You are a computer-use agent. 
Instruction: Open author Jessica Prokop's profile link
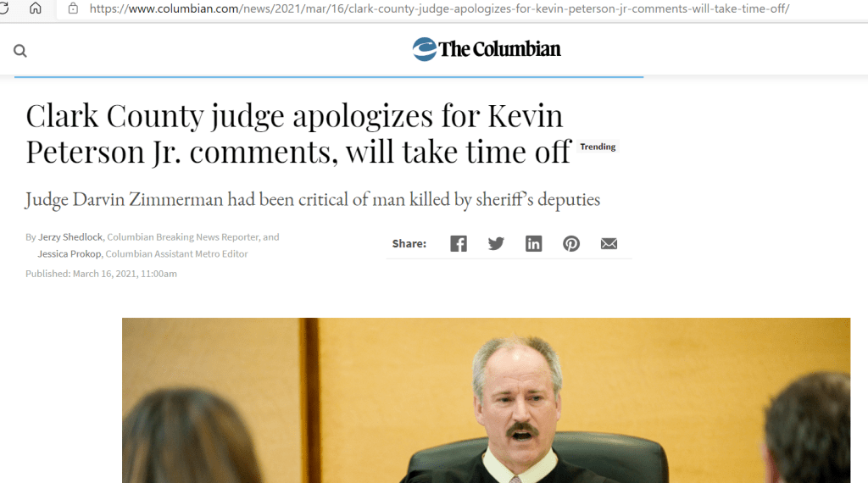pyautogui.click(x=70, y=254)
